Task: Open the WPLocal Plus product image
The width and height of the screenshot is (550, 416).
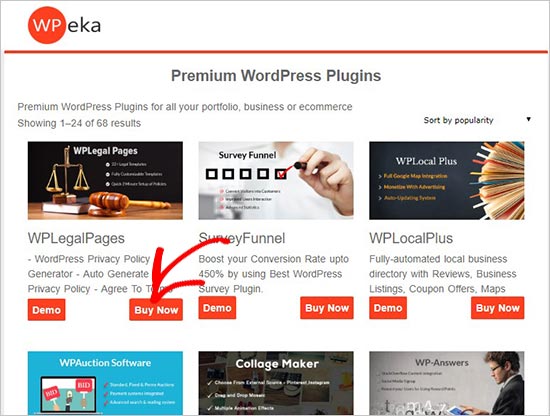Action: click(x=447, y=180)
